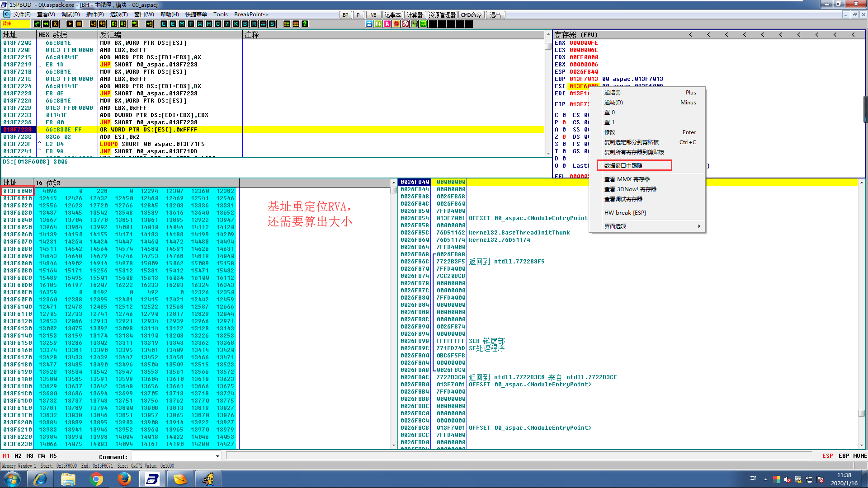The height and width of the screenshot is (488, 868).
Task: Select HW break [ESP] menu entry
Action: tap(625, 212)
